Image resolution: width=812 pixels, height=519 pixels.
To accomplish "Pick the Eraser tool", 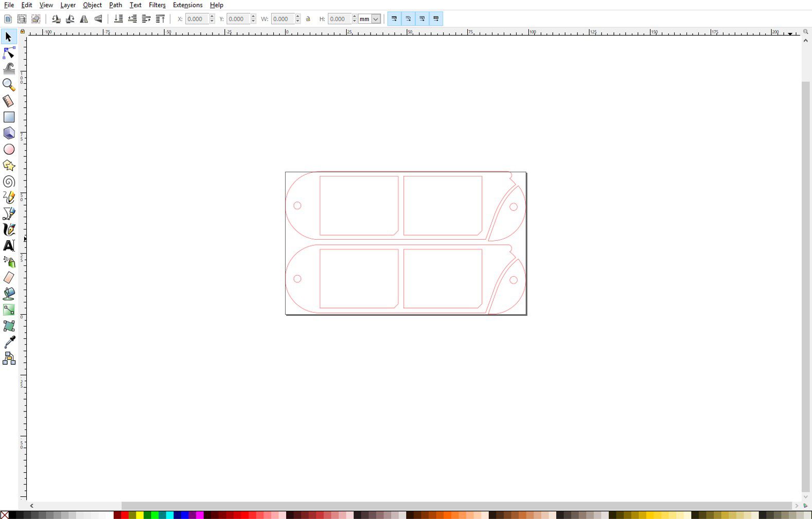I will point(9,278).
